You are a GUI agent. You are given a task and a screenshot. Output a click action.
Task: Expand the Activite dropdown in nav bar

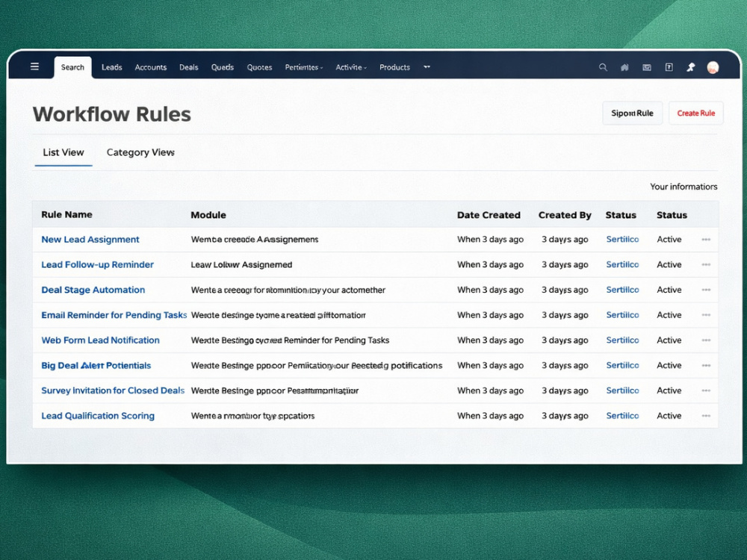351,67
